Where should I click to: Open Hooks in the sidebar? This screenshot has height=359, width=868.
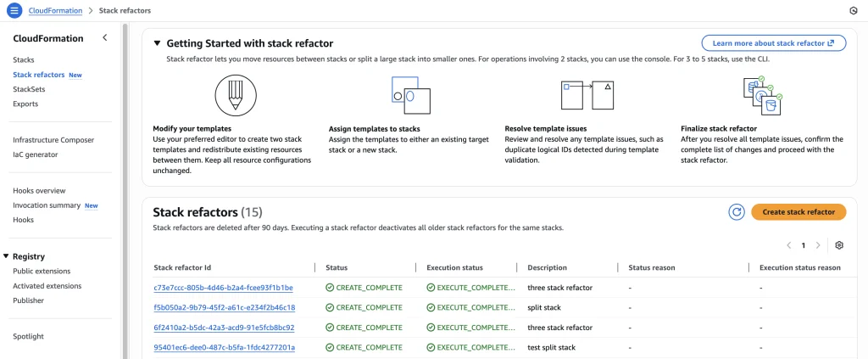[x=23, y=220]
